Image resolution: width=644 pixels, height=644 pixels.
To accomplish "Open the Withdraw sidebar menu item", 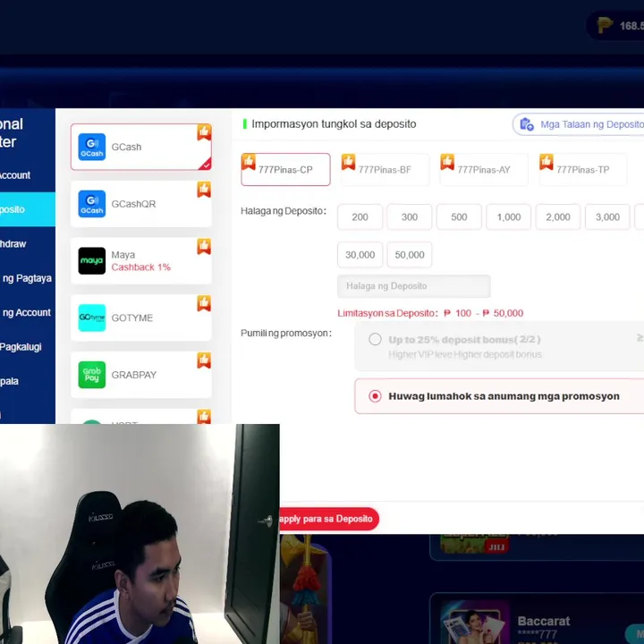I will [x=28, y=243].
